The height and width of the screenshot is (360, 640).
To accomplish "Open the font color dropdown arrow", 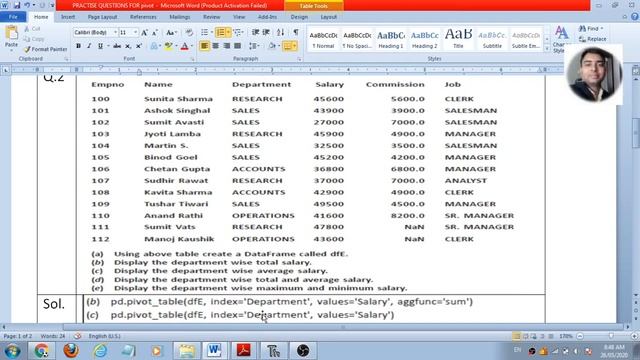I will [x=191, y=46].
